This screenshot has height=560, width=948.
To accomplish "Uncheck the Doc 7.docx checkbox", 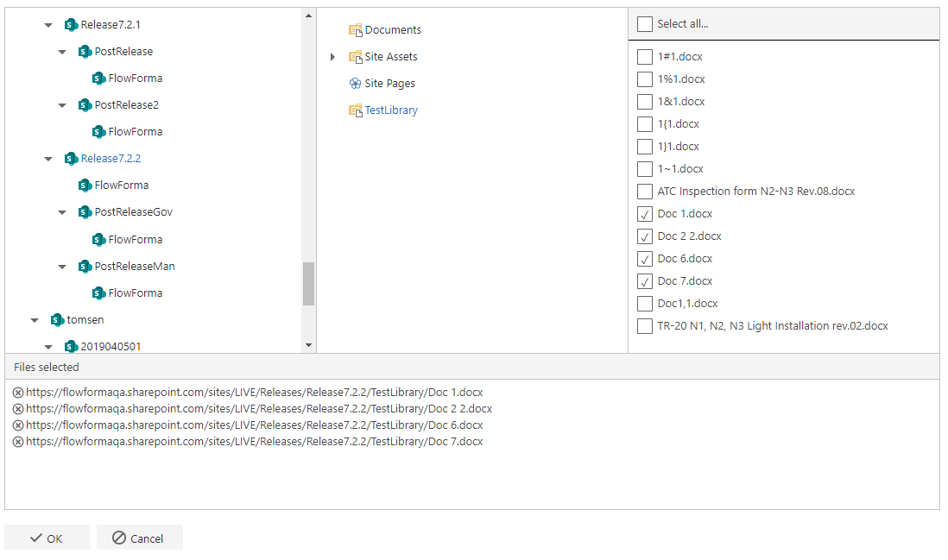I will click(645, 281).
